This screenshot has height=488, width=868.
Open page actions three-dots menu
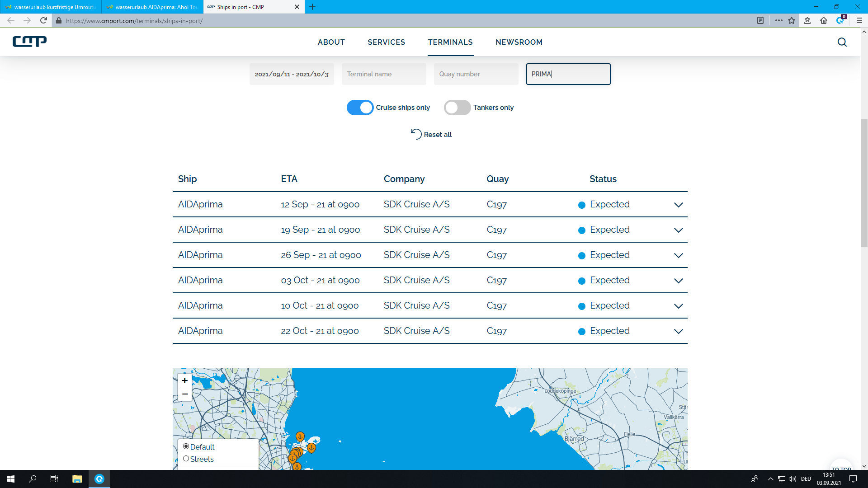click(x=778, y=20)
